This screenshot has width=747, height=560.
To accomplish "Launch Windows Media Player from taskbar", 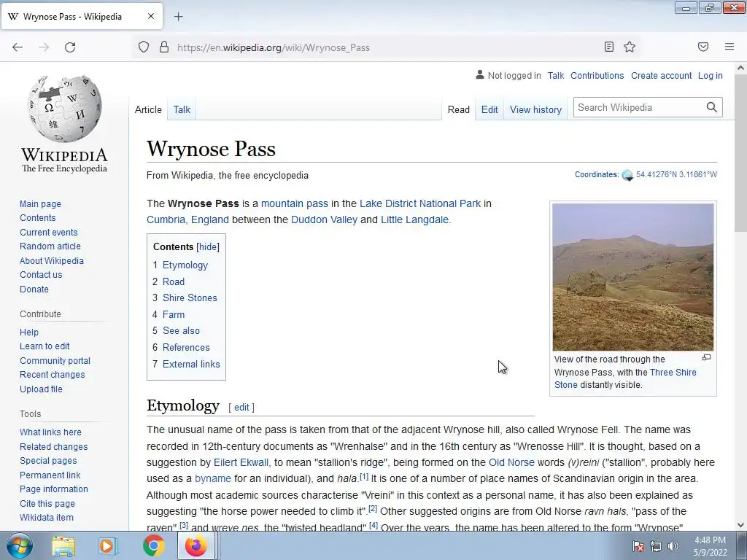I will pos(108,545).
